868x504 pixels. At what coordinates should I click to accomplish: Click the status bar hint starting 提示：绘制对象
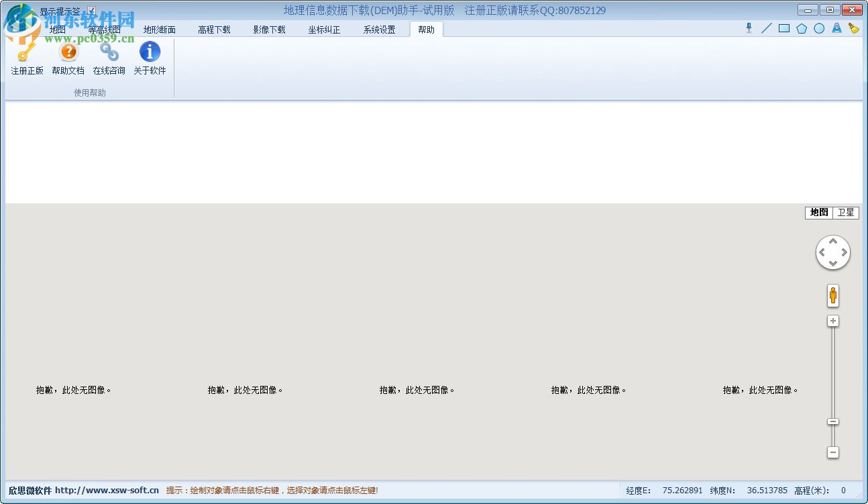coord(272,491)
